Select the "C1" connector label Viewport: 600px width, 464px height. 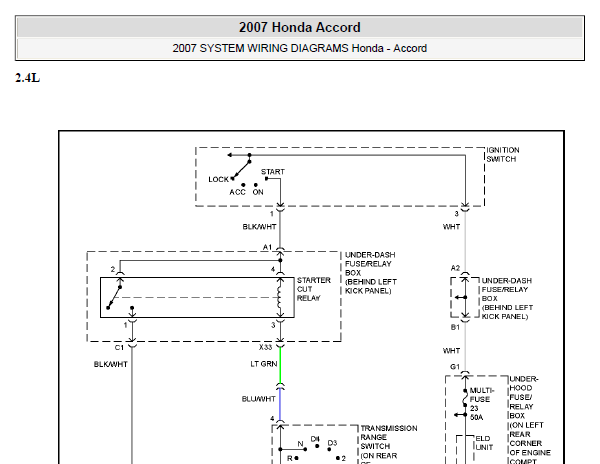[x=119, y=348]
